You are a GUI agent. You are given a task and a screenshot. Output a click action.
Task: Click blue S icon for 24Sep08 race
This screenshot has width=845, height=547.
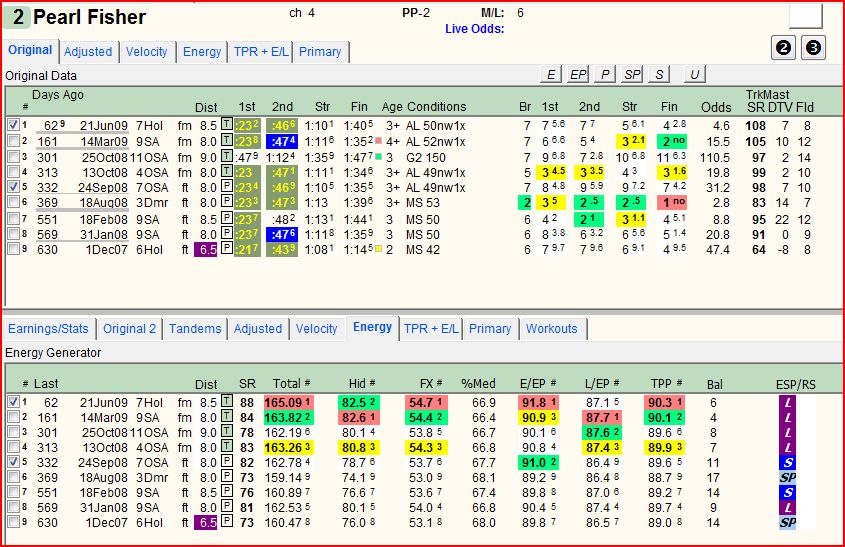coord(787,462)
